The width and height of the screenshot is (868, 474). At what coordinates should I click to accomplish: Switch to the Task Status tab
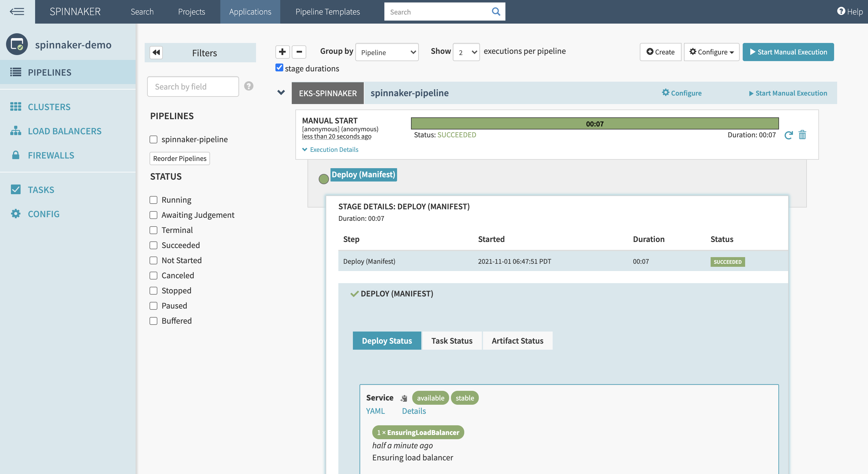tap(452, 341)
